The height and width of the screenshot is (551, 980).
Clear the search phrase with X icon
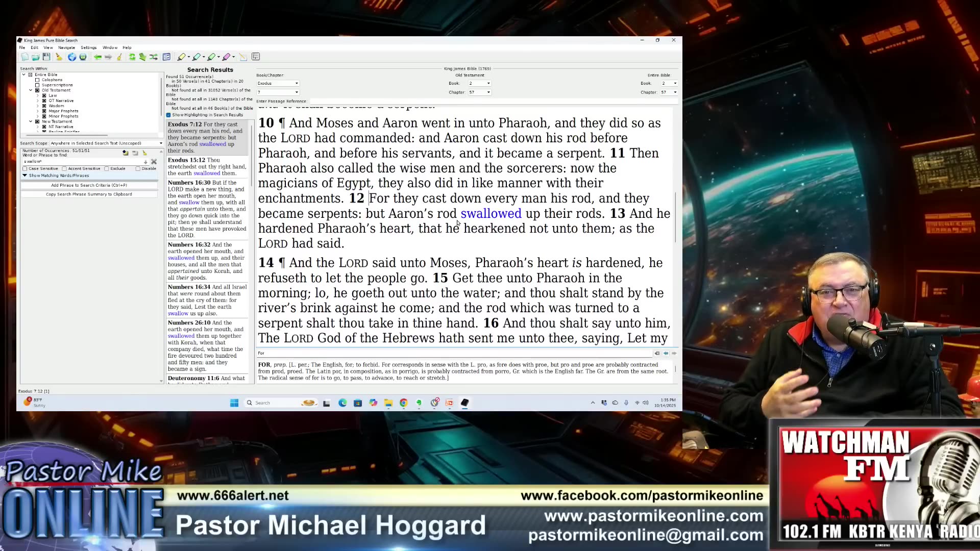point(154,162)
